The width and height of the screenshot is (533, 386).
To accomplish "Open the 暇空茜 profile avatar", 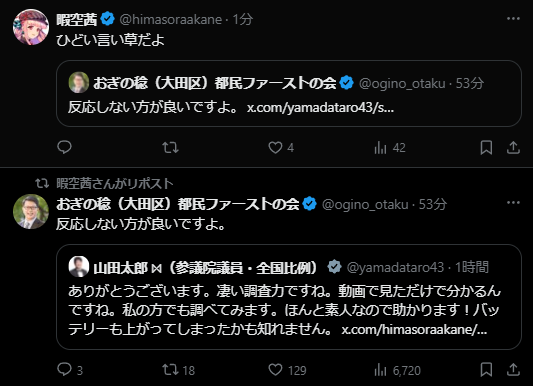I will click(31, 27).
